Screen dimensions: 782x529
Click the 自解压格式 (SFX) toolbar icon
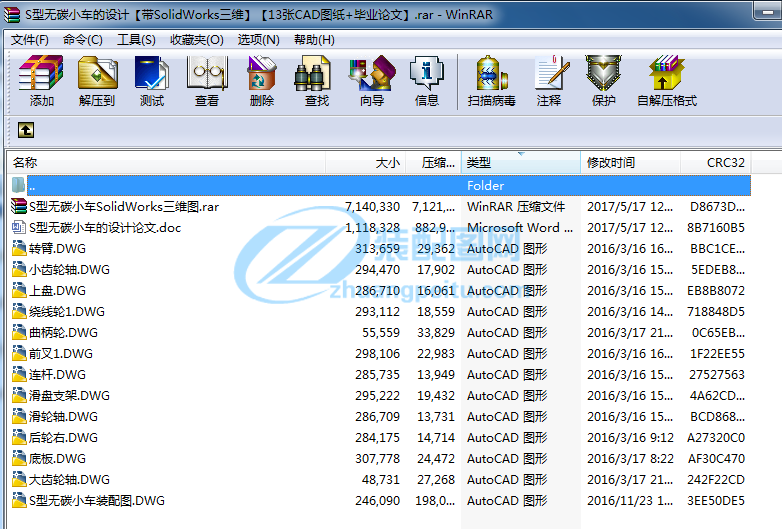[x=667, y=73]
